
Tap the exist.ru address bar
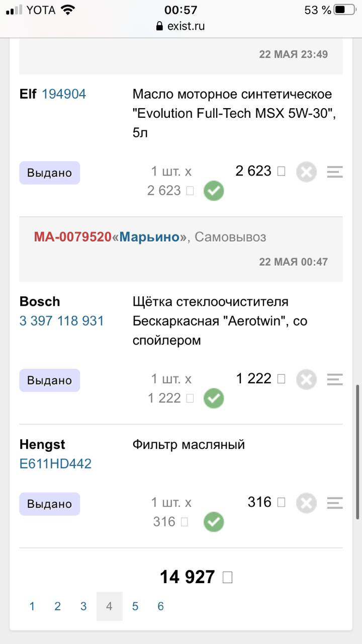coord(181,26)
